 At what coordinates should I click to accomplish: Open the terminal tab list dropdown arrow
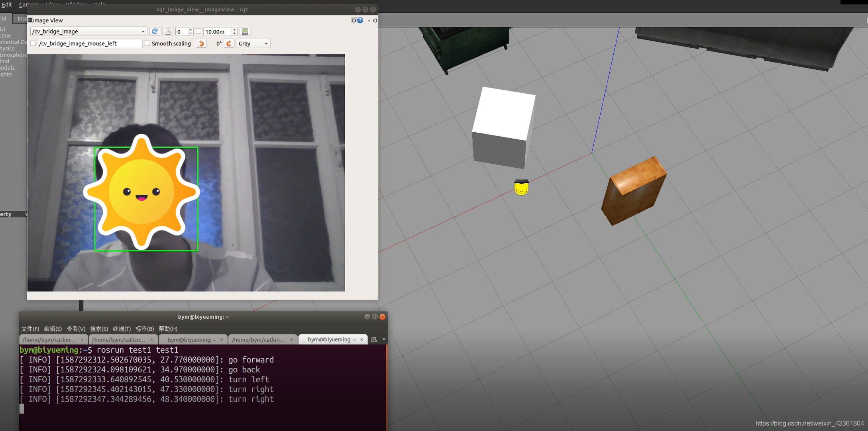click(384, 339)
